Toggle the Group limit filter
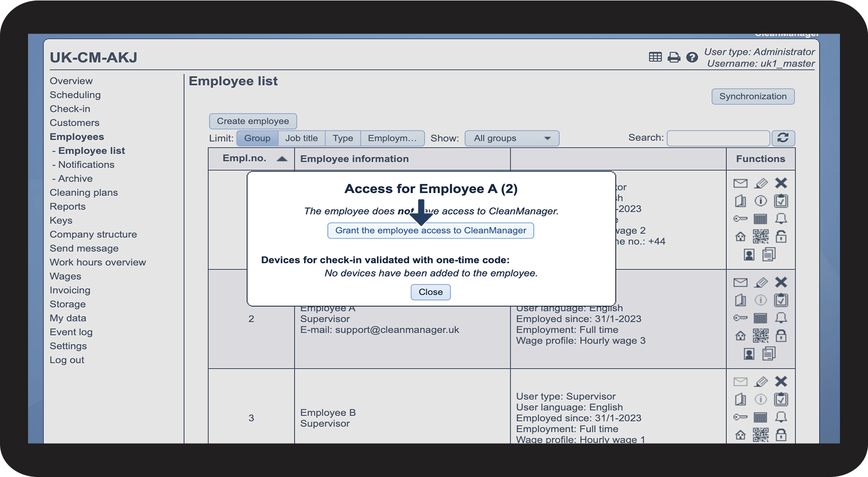The height and width of the screenshot is (477, 868). point(257,138)
